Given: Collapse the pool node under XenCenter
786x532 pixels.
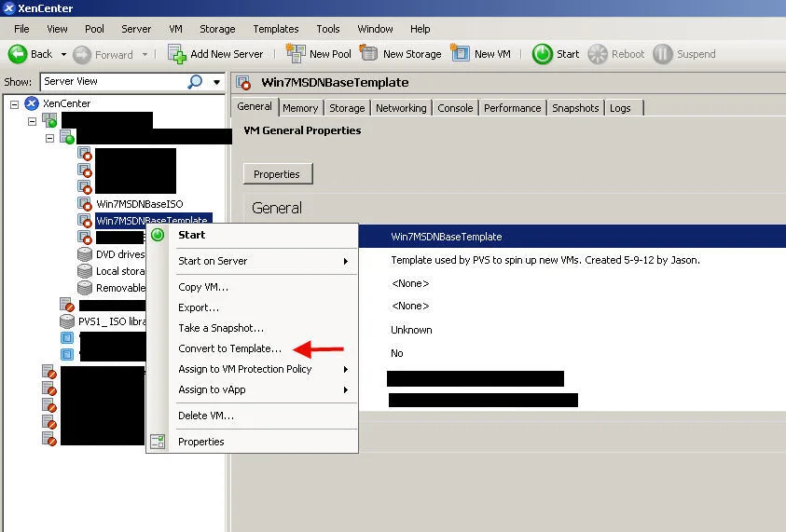Looking at the screenshot, I should [x=32, y=121].
